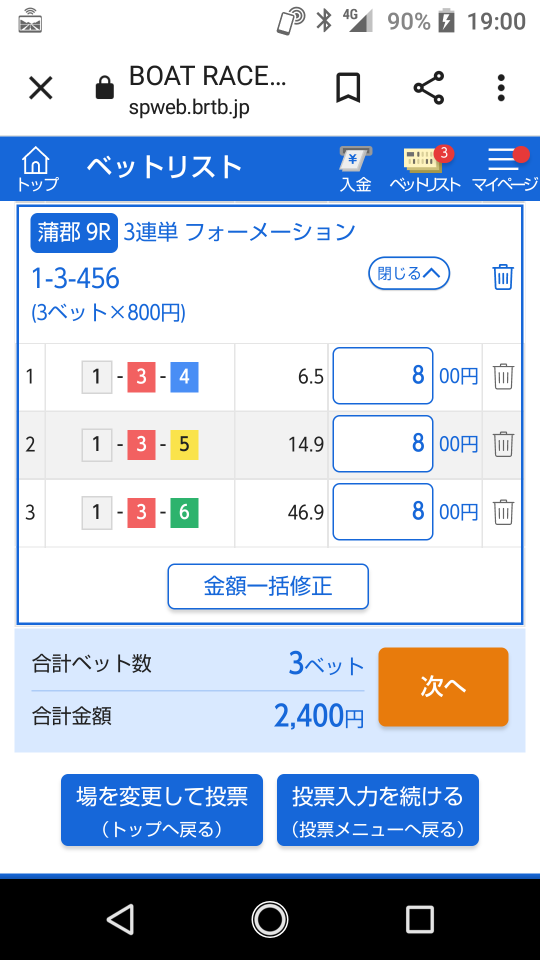Tap 投票入力を続ける to return to menu

(378, 810)
